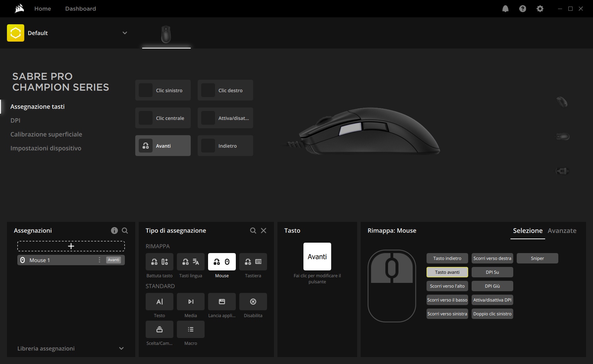This screenshot has width=593, height=364.
Task: Close the Tipo di assegnazione panel
Action: point(264,231)
